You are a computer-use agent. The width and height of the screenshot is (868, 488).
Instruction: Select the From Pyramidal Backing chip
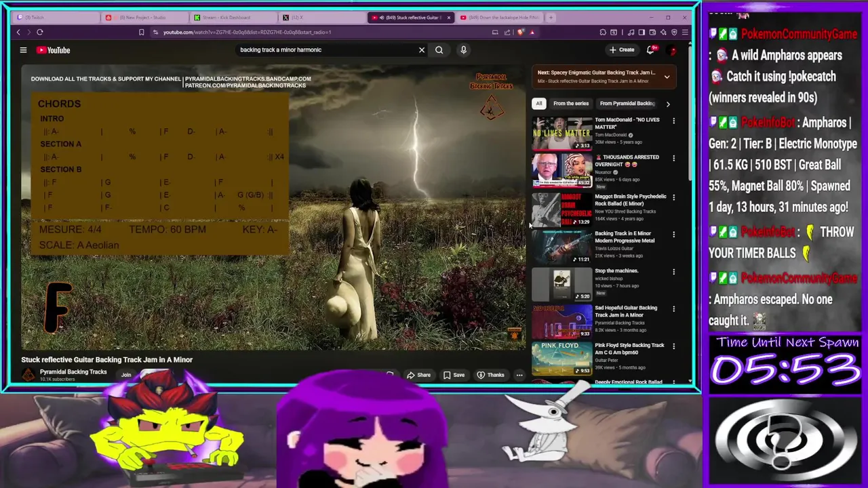coord(627,104)
